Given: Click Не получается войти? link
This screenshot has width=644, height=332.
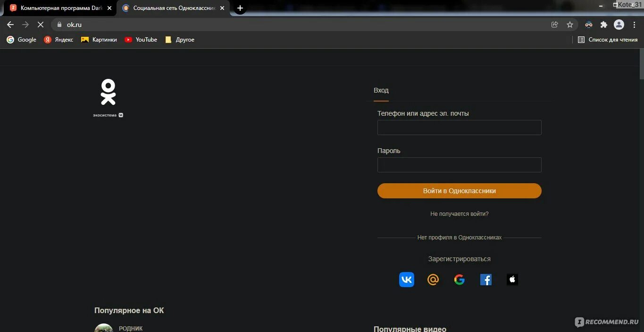Looking at the screenshot, I should click(x=460, y=214).
